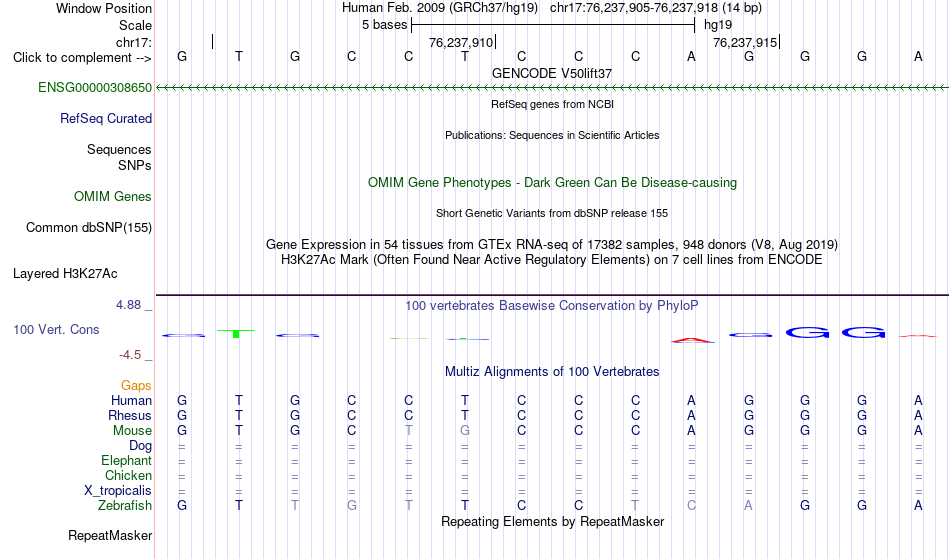950x559 pixels.
Task: Click the RefSeq Curated track label
Action: pyautogui.click(x=105, y=119)
